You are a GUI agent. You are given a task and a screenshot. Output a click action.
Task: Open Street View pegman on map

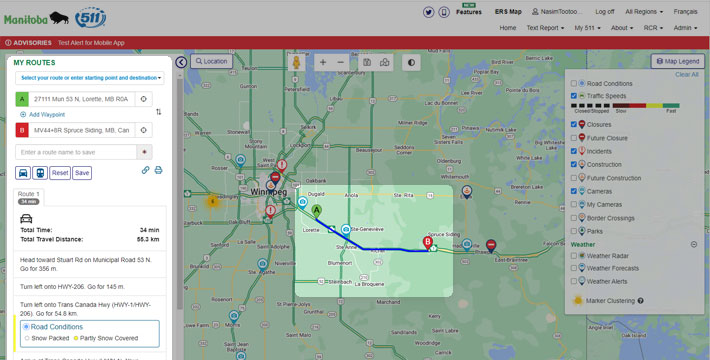coord(297,62)
